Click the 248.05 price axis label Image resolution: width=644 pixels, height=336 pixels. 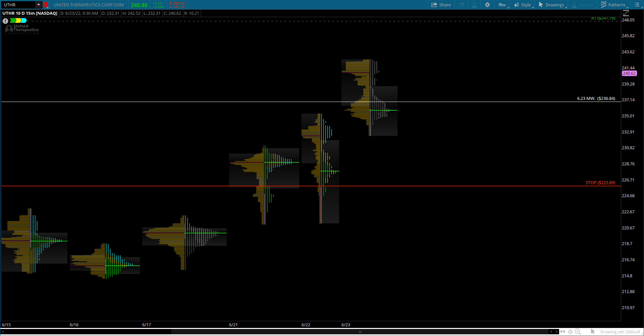point(628,20)
